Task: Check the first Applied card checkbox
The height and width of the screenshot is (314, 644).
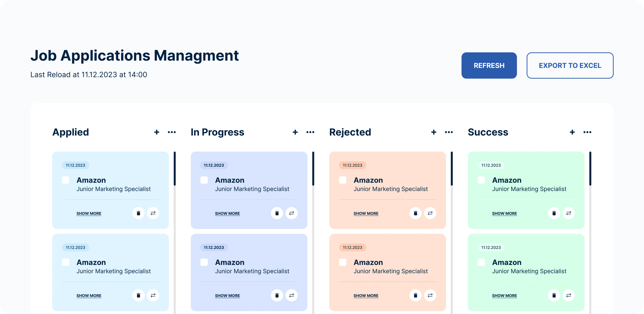Action: pos(65,180)
